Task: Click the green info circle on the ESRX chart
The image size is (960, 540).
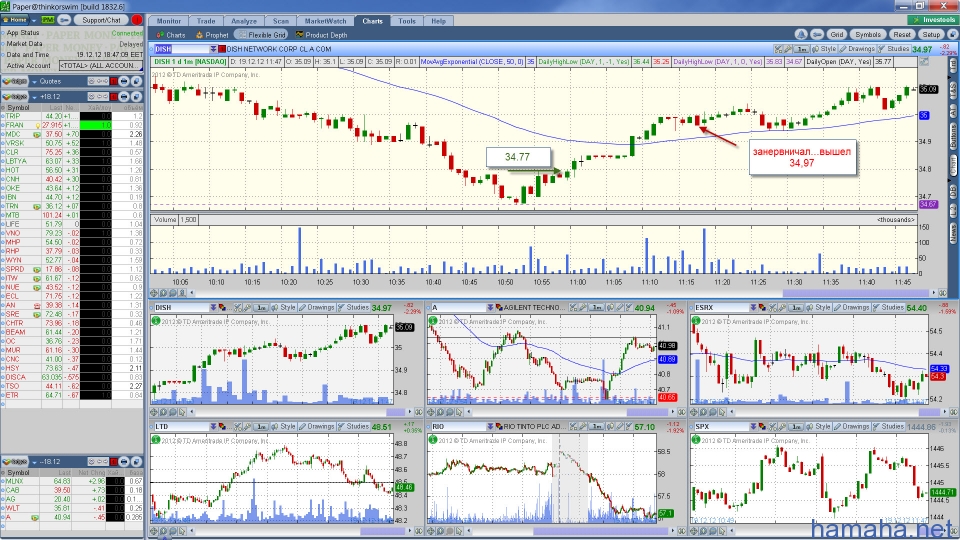Action: point(696,321)
